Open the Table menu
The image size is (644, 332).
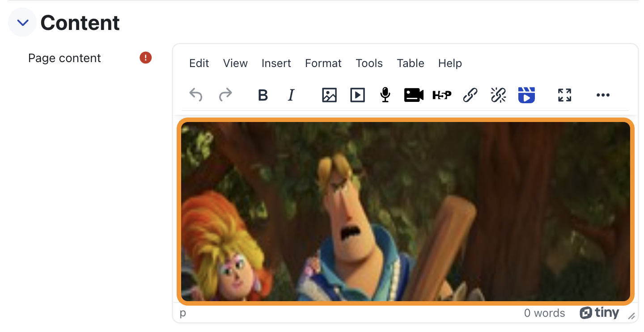pos(411,63)
